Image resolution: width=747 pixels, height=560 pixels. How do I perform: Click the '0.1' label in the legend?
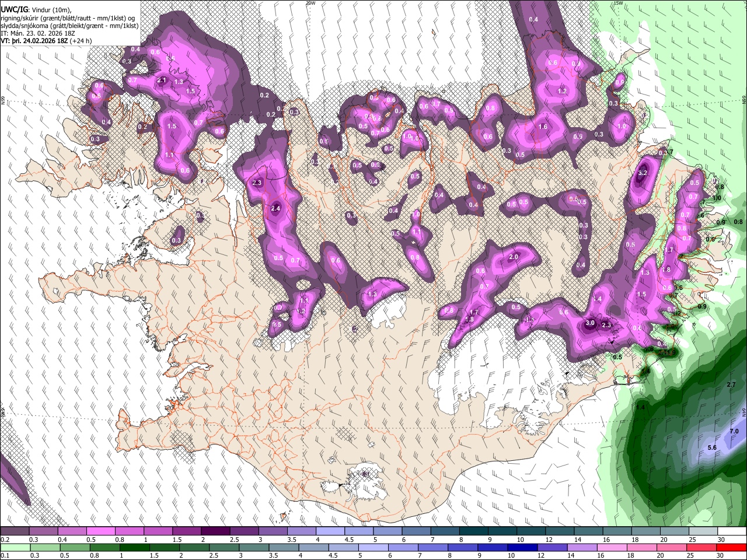tap(5, 555)
